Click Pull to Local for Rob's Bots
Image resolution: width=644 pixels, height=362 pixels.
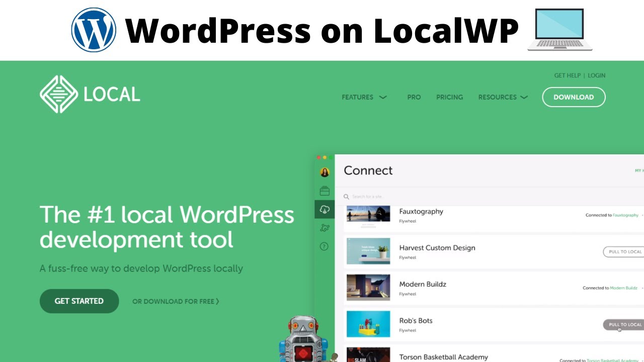pos(624,324)
